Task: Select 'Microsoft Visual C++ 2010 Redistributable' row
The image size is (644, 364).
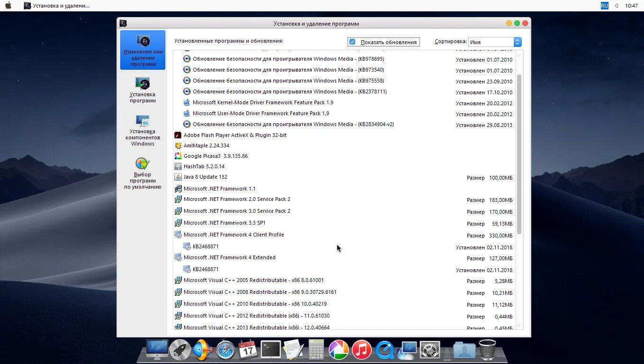Action: coord(344,304)
